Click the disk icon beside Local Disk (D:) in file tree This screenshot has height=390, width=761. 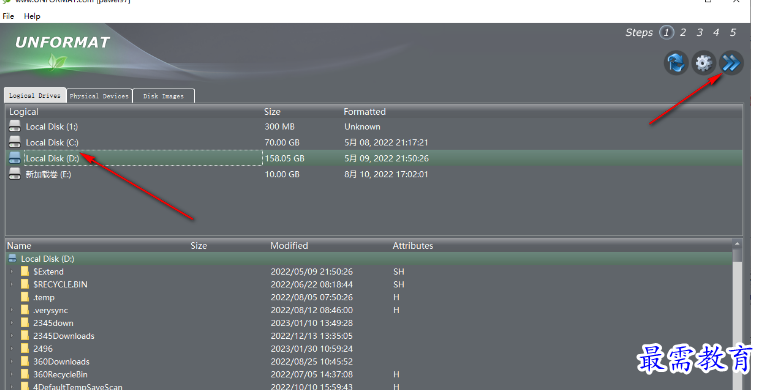pyautogui.click(x=13, y=259)
